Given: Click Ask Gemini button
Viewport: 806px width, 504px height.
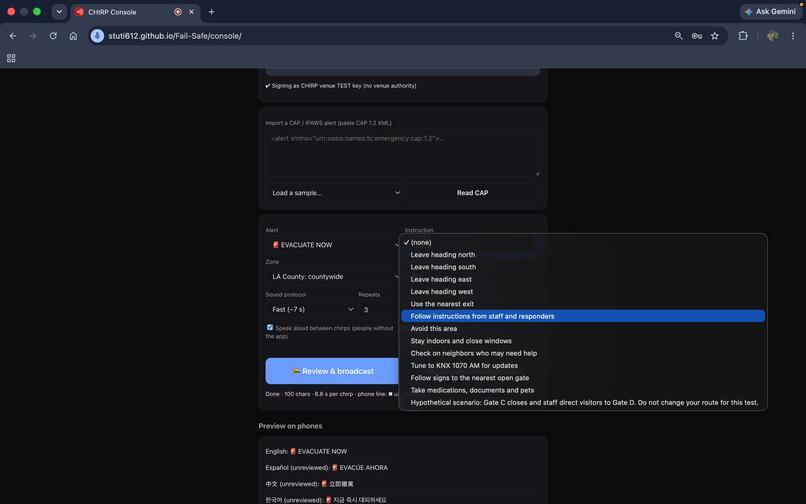Looking at the screenshot, I should [x=770, y=11].
